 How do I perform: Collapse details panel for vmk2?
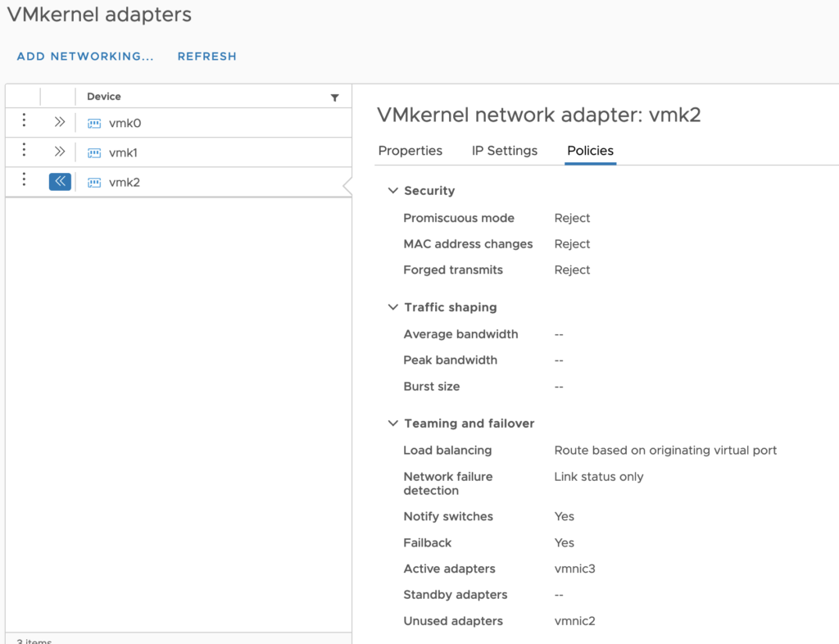pos(60,181)
